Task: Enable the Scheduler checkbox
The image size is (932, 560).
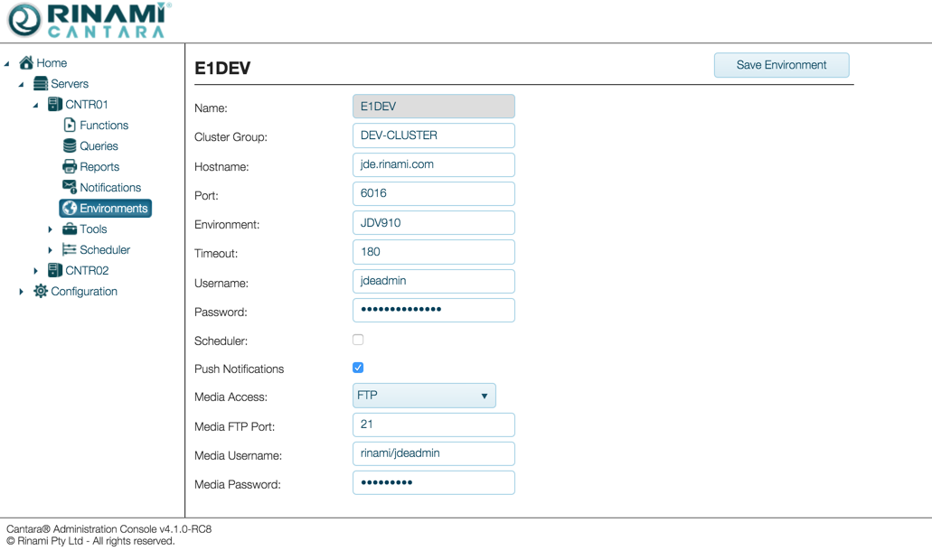Action: point(358,341)
